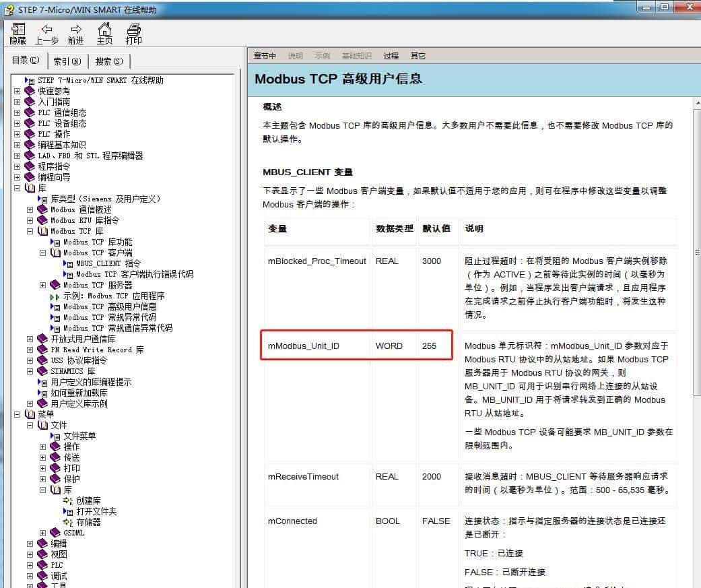This screenshot has width=701, height=588.
Task: Click the 基础知识 tab
Action: coord(356,56)
